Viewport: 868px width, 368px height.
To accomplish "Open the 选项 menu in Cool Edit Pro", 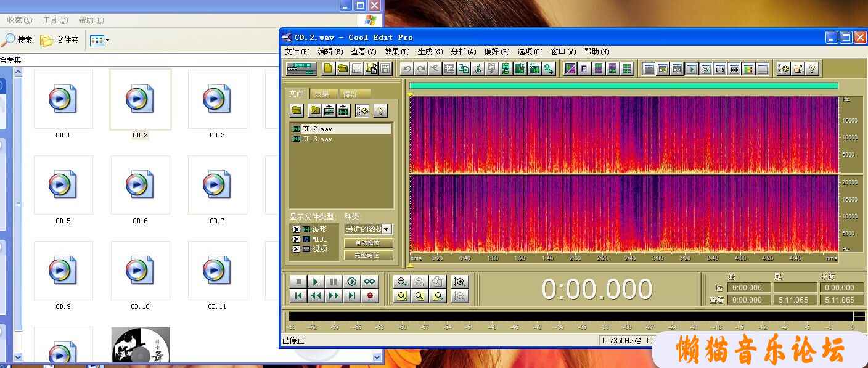I will [x=530, y=52].
